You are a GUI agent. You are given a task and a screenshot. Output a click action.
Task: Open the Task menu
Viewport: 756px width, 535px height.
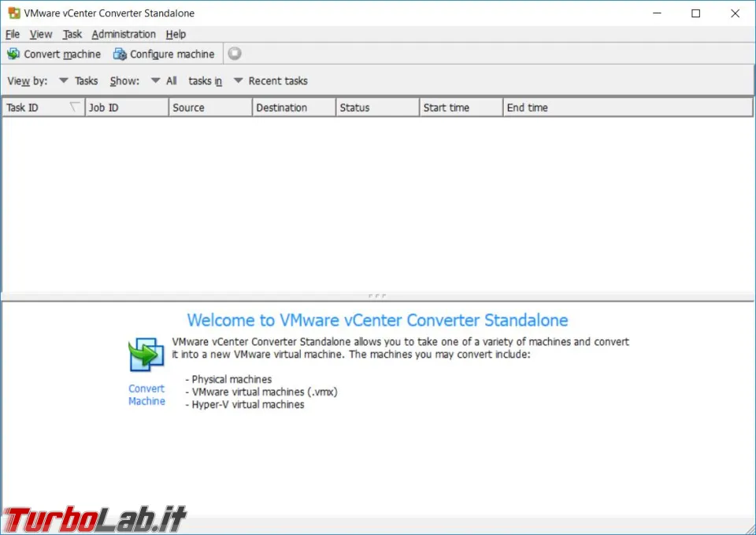point(72,34)
